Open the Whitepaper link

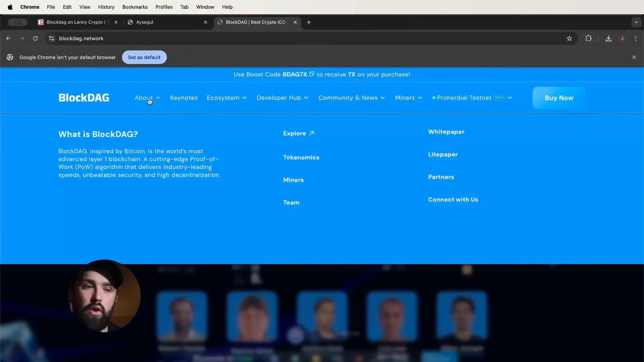[446, 132]
